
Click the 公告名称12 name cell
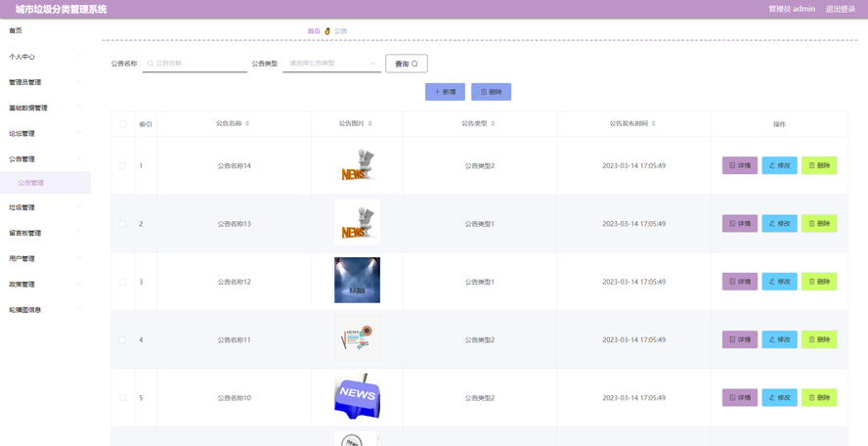click(235, 282)
